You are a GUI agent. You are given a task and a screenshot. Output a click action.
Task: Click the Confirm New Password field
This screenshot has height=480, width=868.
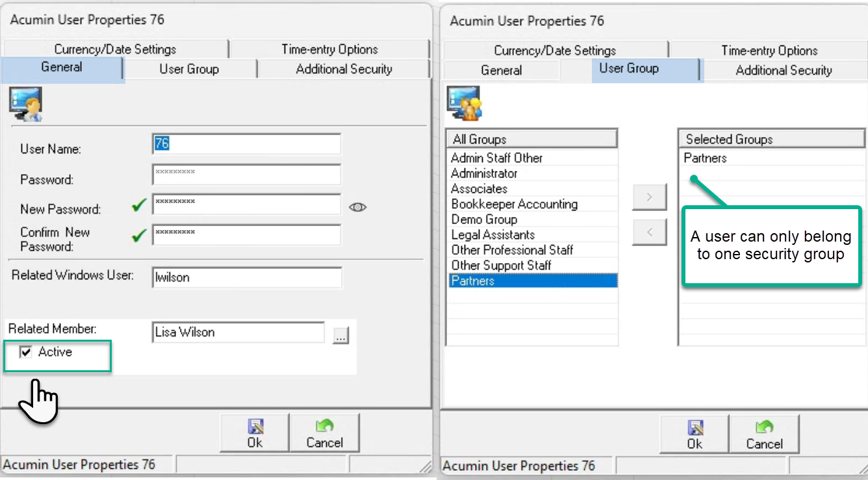click(x=246, y=234)
